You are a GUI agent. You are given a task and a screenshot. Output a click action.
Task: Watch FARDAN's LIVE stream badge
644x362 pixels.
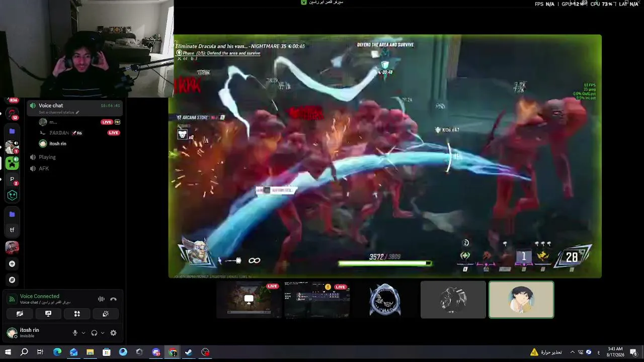[113, 133]
